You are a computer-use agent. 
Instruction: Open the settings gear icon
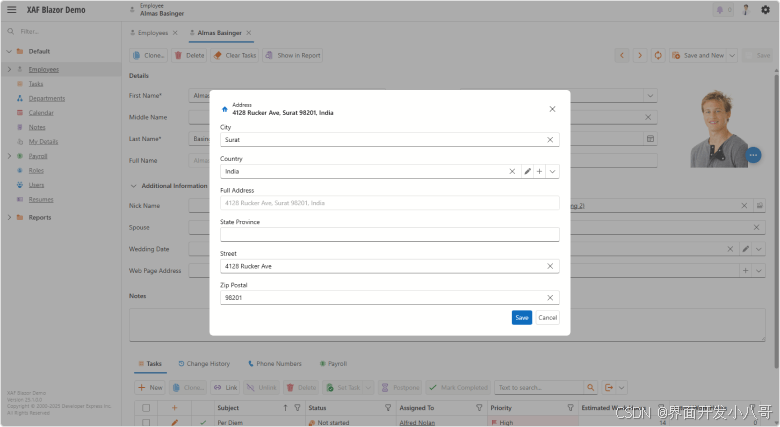tap(765, 10)
